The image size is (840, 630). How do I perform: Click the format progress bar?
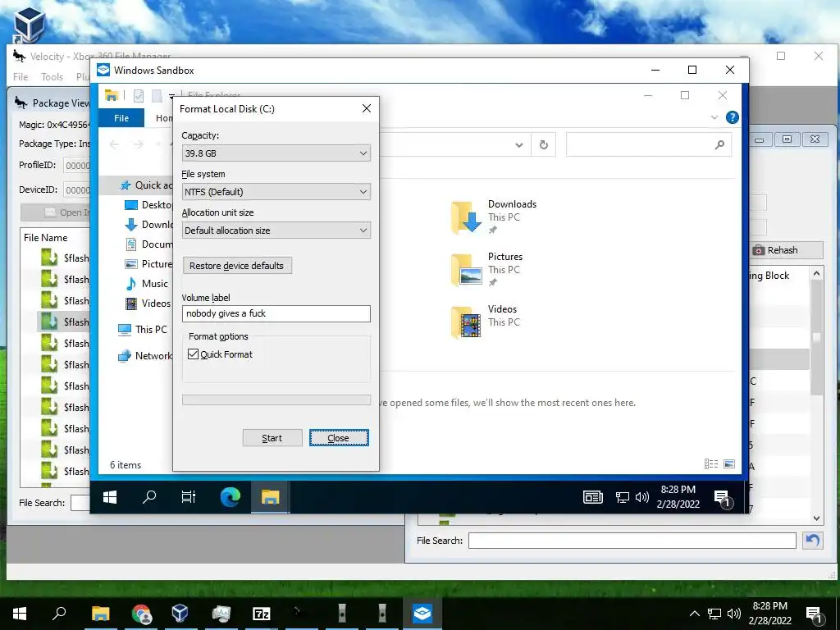(276, 399)
